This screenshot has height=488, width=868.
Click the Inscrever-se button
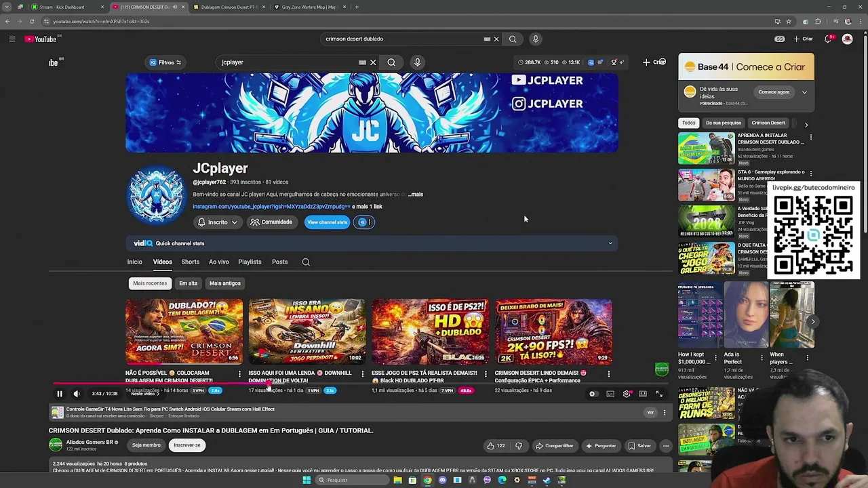[x=187, y=445]
